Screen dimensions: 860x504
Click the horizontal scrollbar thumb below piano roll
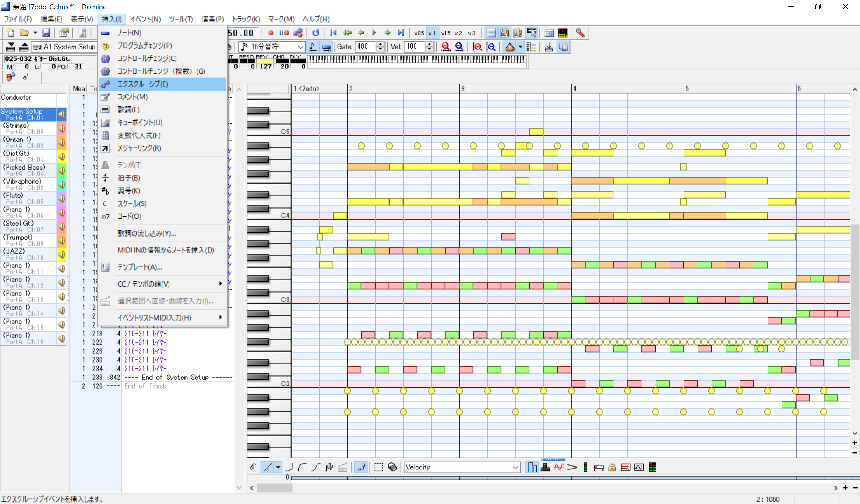(x=275, y=488)
